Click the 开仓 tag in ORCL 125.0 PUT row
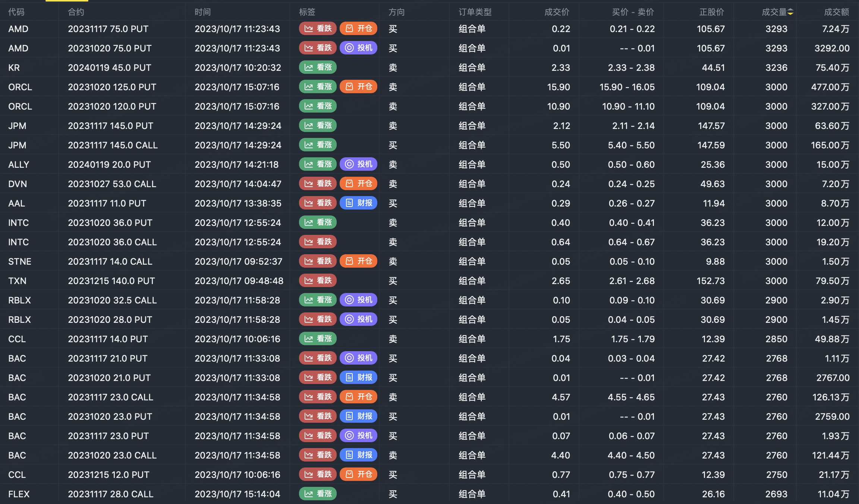Viewport: 859px width, 504px height. 359,87
